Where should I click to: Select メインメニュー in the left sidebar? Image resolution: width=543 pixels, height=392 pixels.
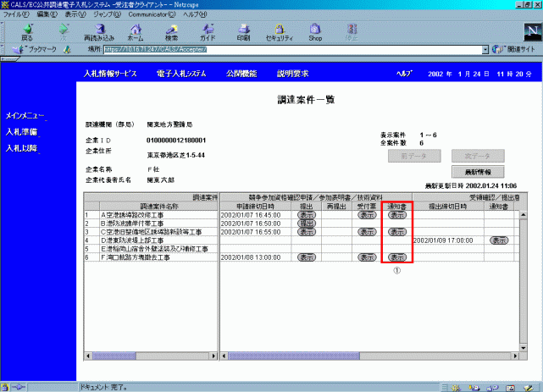[x=25, y=116]
